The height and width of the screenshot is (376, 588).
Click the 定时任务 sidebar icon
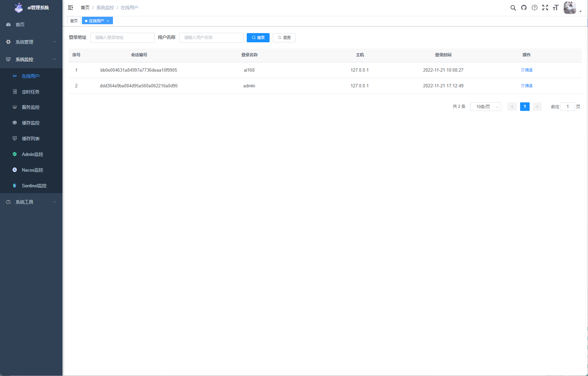(x=15, y=92)
